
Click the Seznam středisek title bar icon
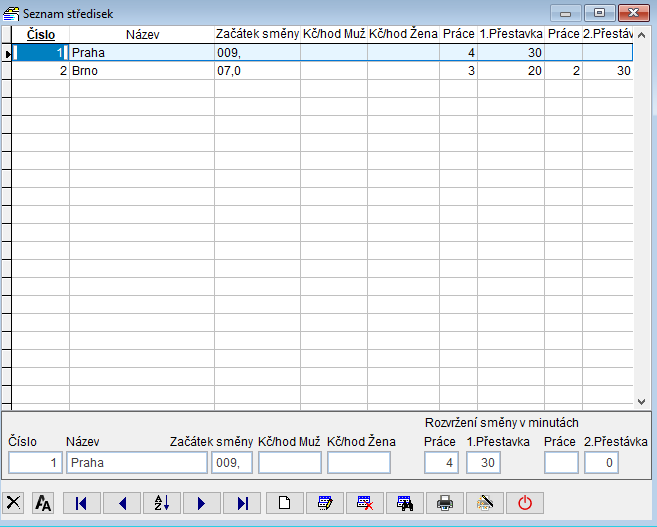point(11,13)
